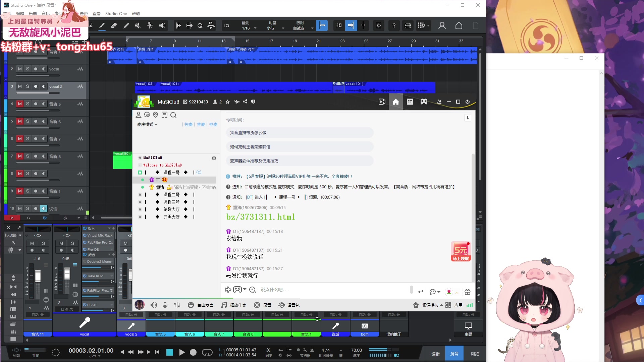The width and height of the screenshot is (644, 362).
Task: Open Tube KC-1 insert plugin
Action: click(98, 276)
